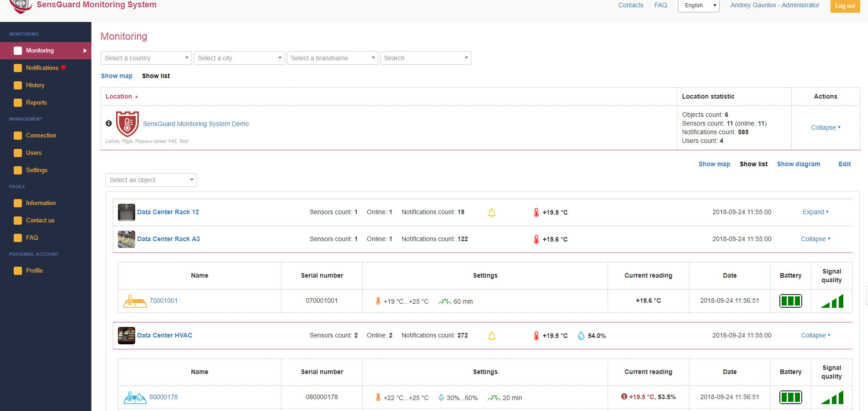This screenshot has width=868, height=411.
Task: Open the Select an object dropdown
Action: (x=151, y=180)
